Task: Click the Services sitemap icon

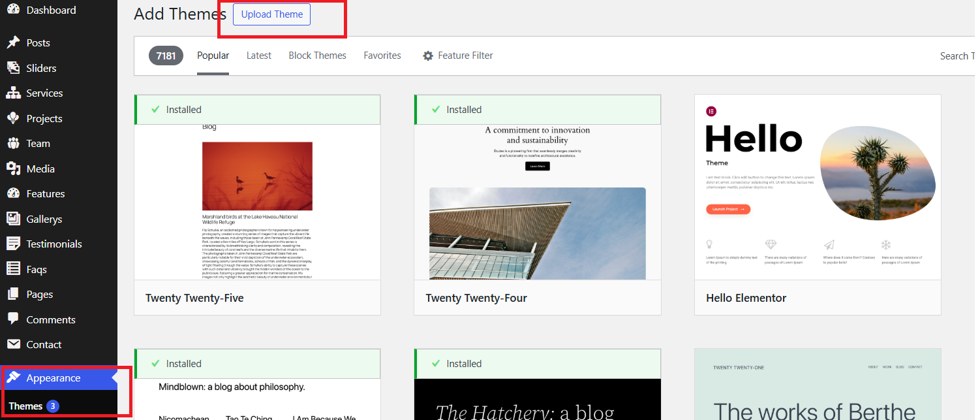Action: tap(13, 93)
